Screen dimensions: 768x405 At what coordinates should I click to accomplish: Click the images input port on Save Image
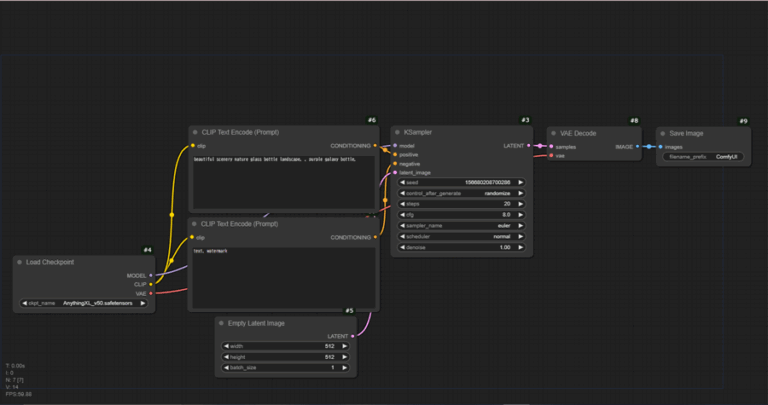point(661,146)
